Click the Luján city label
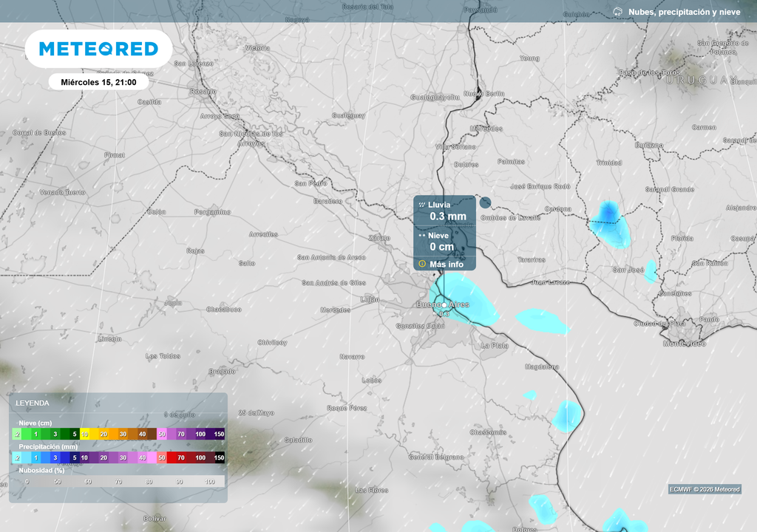Screen dimensions: 757x532 coord(370,300)
